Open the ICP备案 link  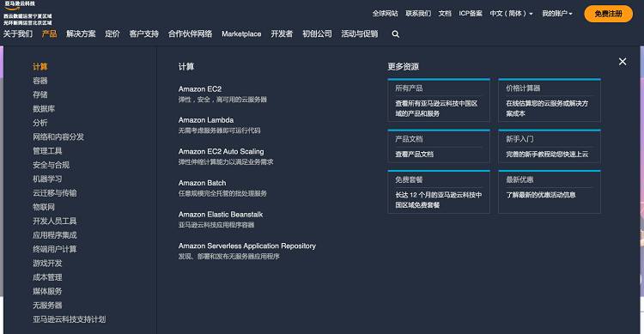471,14
